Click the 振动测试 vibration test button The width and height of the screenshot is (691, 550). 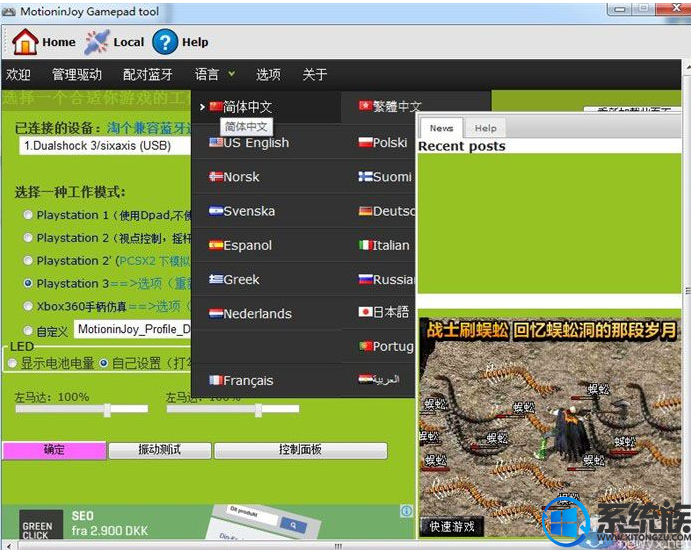[x=160, y=450]
